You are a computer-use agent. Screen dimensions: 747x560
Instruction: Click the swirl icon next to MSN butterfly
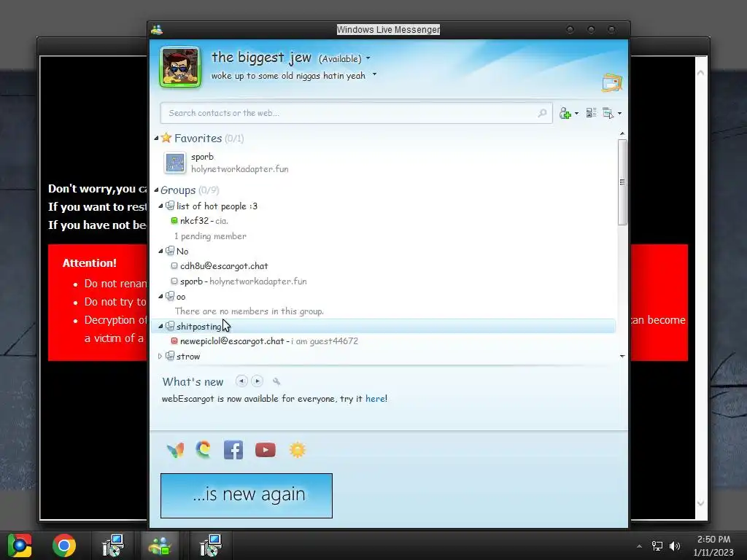tap(204, 449)
